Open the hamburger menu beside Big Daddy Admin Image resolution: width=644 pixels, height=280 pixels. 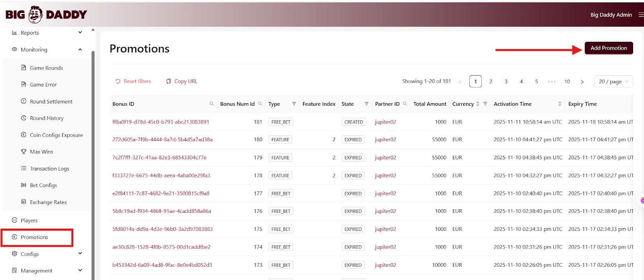[641, 14]
